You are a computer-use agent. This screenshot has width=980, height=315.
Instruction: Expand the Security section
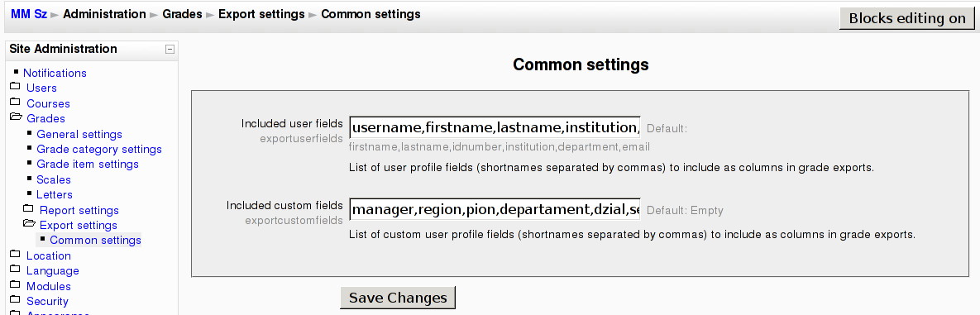click(47, 301)
